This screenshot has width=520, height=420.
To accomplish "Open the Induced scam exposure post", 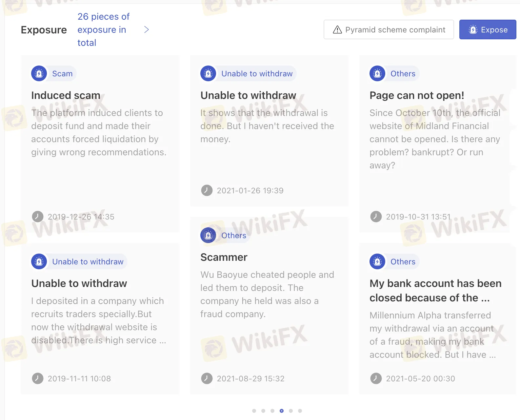I will [x=66, y=95].
